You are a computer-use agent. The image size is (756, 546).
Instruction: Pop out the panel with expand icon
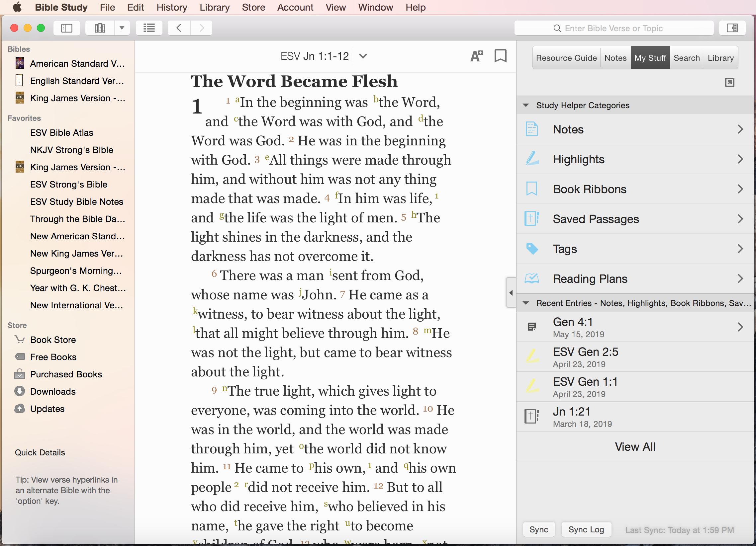[729, 82]
